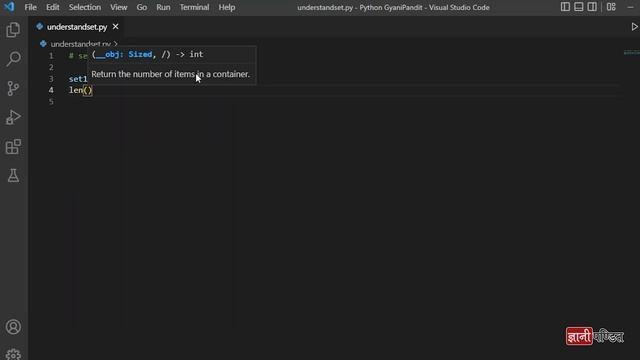The image size is (640, 360).
Task: Close the understandset.py tab
Action: tap(116, 27)
